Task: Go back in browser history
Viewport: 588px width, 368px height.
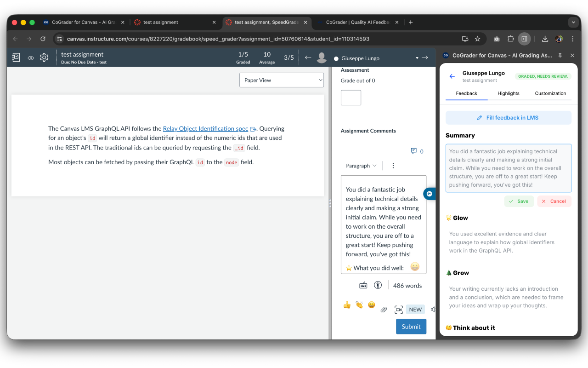Action: [15, 39]
